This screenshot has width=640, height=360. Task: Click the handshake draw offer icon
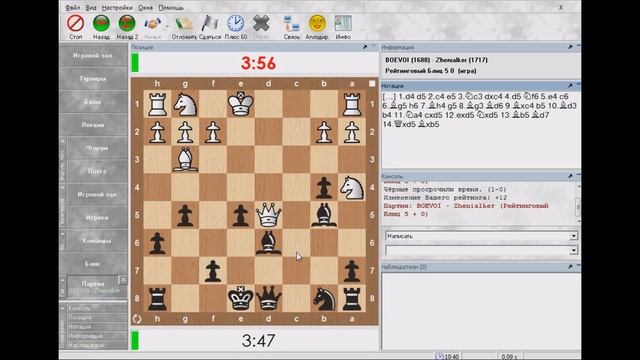point(152,24)
